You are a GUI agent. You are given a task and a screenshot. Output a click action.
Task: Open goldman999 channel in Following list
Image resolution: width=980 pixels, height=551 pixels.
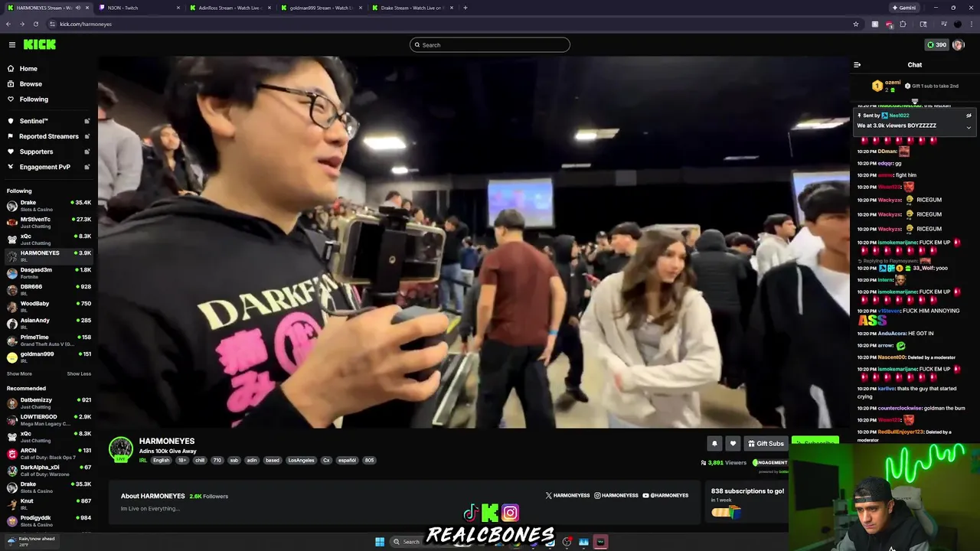tap(49, 357)
